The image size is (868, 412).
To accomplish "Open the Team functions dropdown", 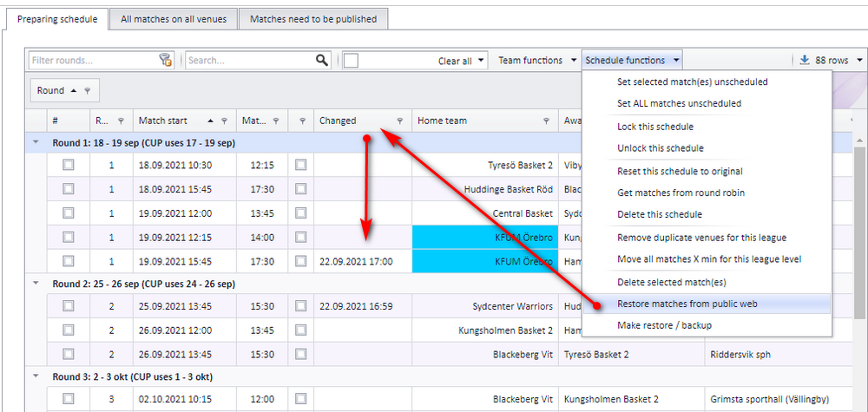I will pos(536,60).
